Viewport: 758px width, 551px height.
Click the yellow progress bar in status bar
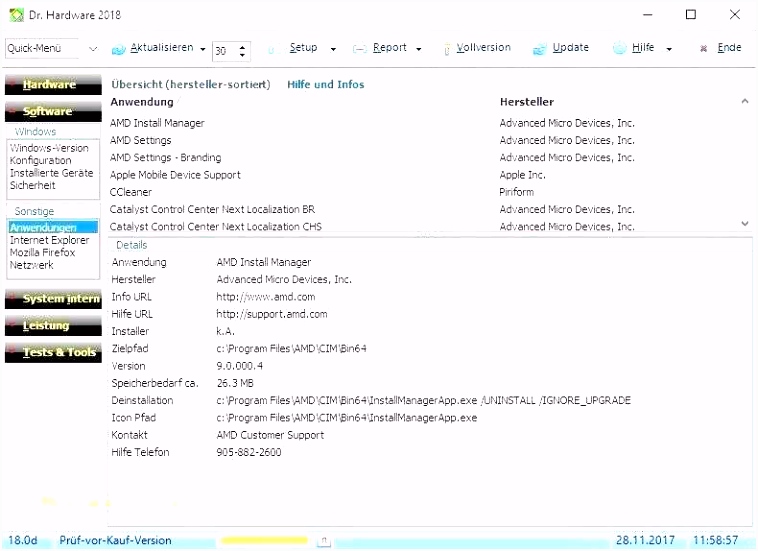264,540
